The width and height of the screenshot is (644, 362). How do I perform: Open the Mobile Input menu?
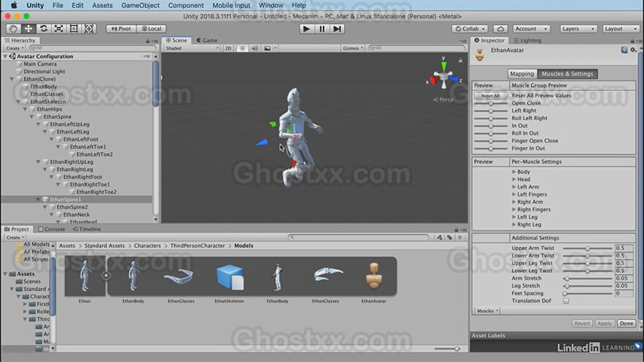coord(231,5)
